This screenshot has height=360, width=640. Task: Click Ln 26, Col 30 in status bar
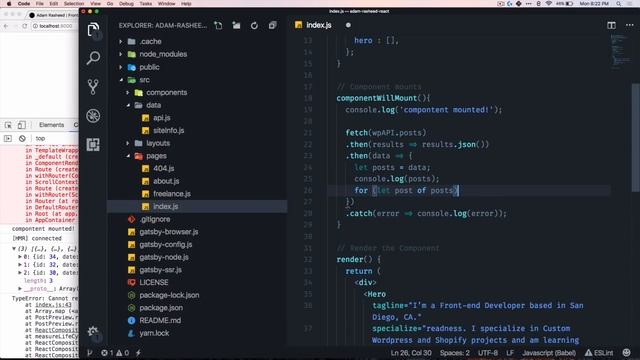click(411, 353)
